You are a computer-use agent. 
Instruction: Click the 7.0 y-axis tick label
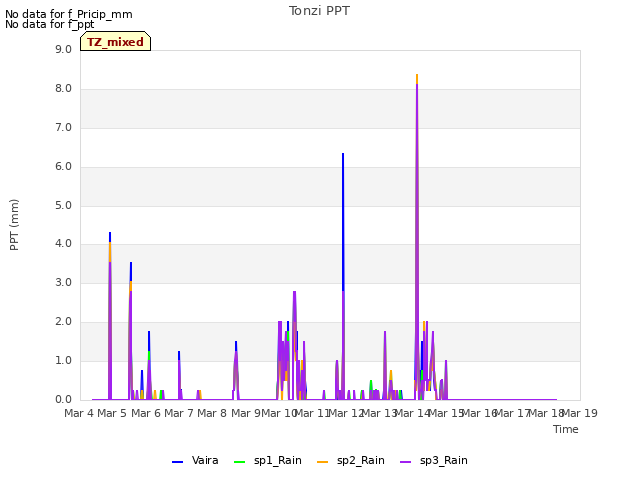coord(63,128)
